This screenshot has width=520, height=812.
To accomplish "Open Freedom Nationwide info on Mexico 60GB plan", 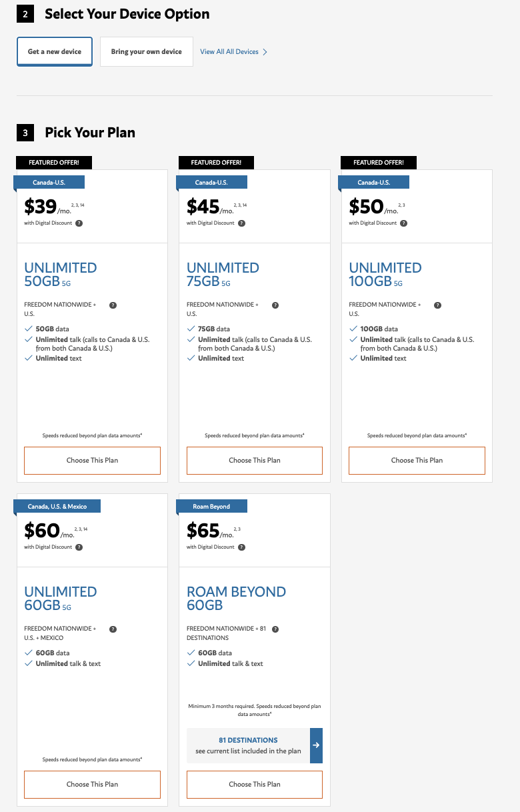I will click(113, 629).
